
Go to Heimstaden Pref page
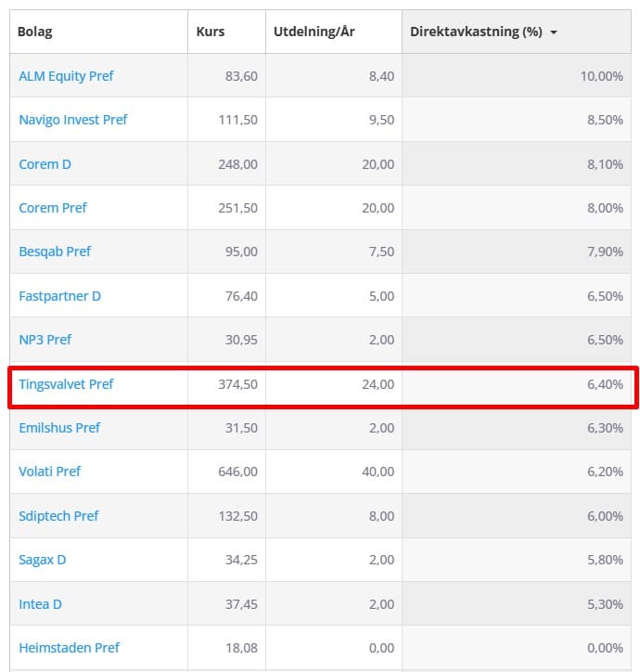(x=70, y=648)
